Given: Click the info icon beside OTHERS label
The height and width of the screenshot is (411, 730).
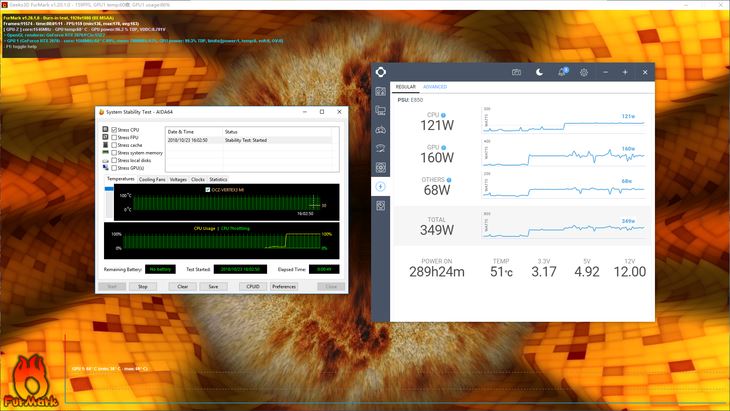Looking at the screenshot, I should (x=449, y=180).
